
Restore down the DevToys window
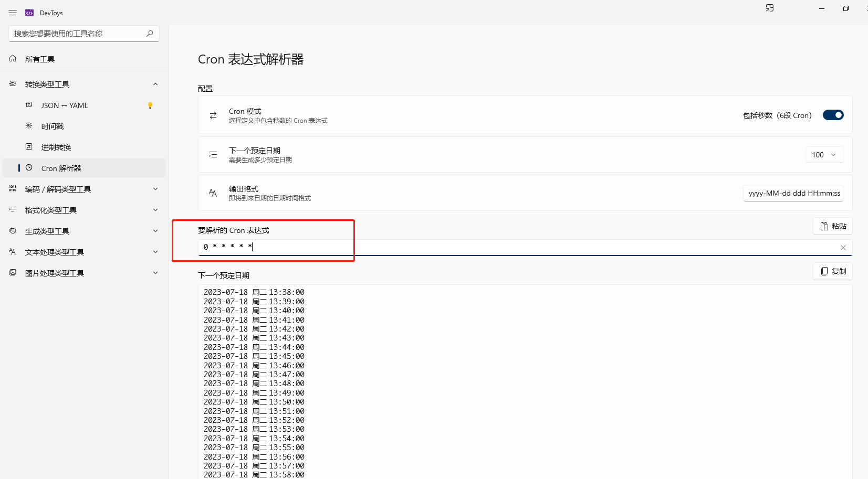[846, 8]
